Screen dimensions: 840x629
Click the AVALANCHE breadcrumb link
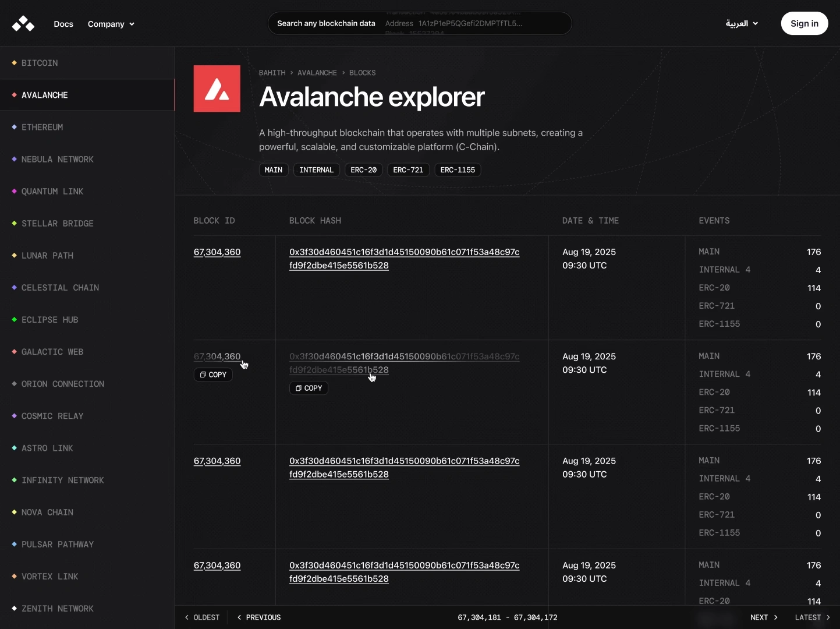coord(317,73)
